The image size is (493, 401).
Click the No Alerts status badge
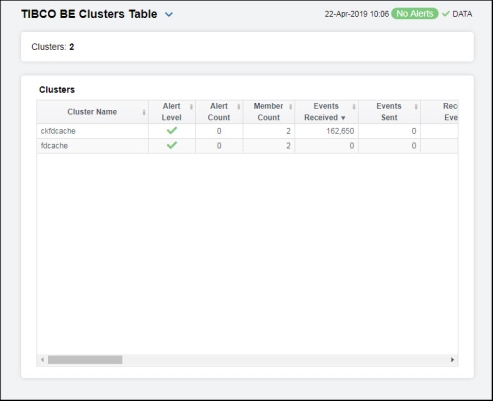(415, 14)
